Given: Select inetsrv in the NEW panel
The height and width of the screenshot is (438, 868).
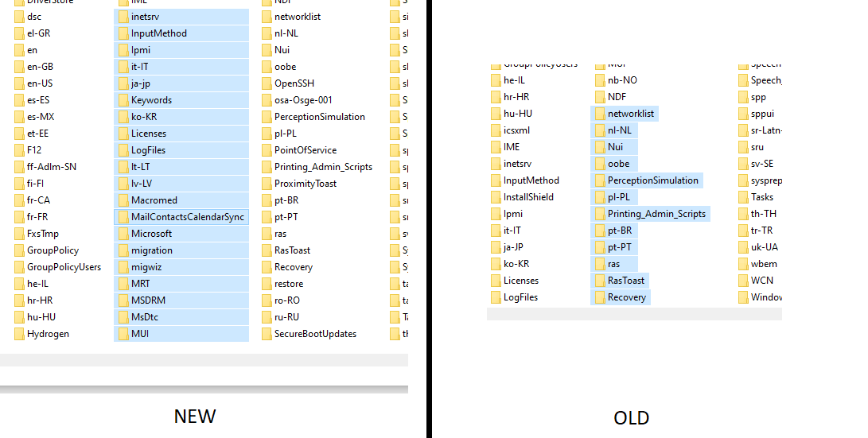Looking at the screenshot, I should click(145, 17).
